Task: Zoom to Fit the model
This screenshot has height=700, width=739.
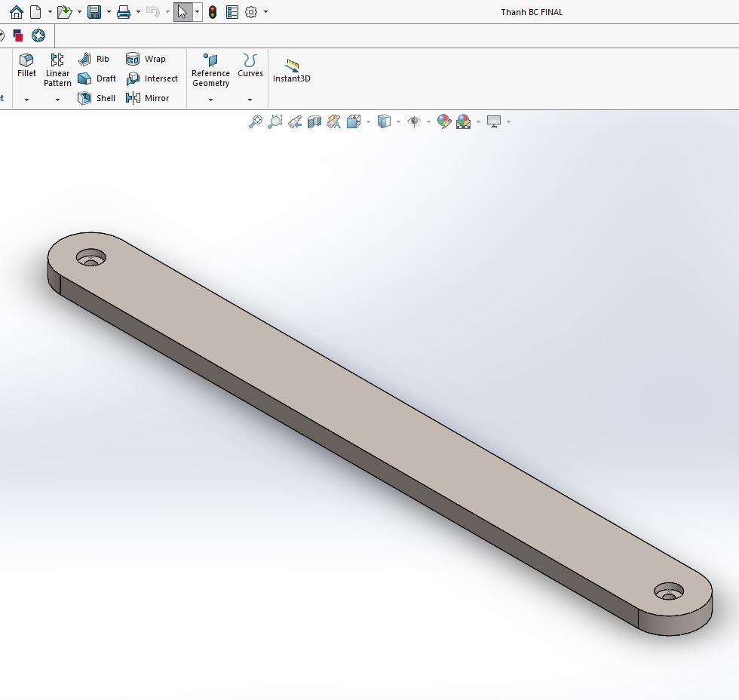Action: pyautogui.click(x=256, y=121)
